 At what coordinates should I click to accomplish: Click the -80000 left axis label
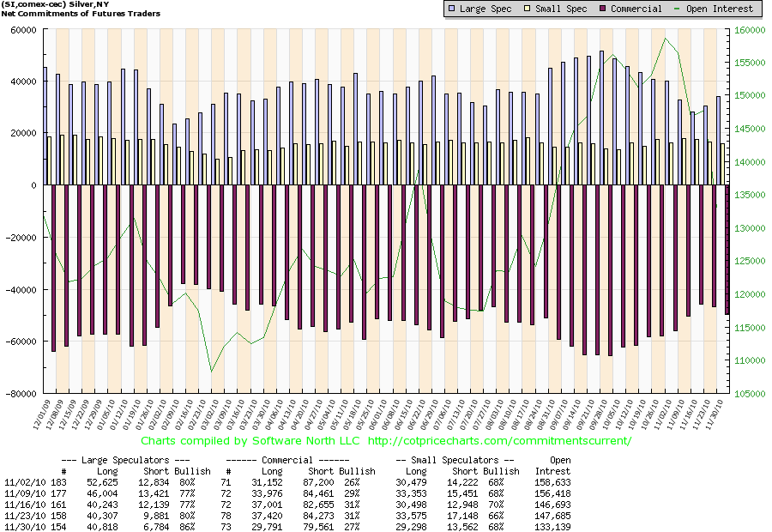click(x=21, y=394)
